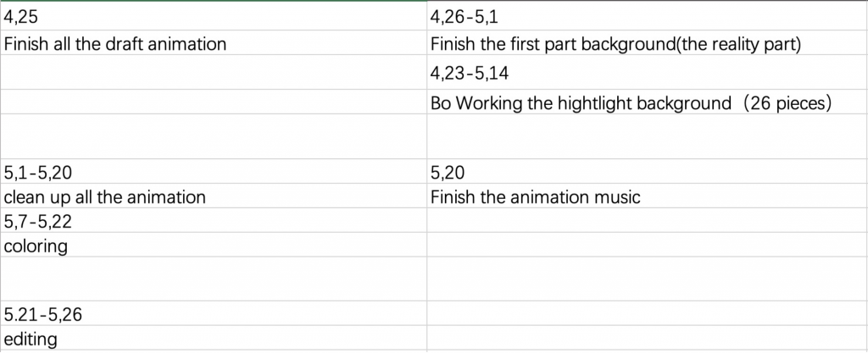The height and width of the screenshot is (353, 868).
Task: Select the 4,23-5,14 date cell
Action: [648, 72]
